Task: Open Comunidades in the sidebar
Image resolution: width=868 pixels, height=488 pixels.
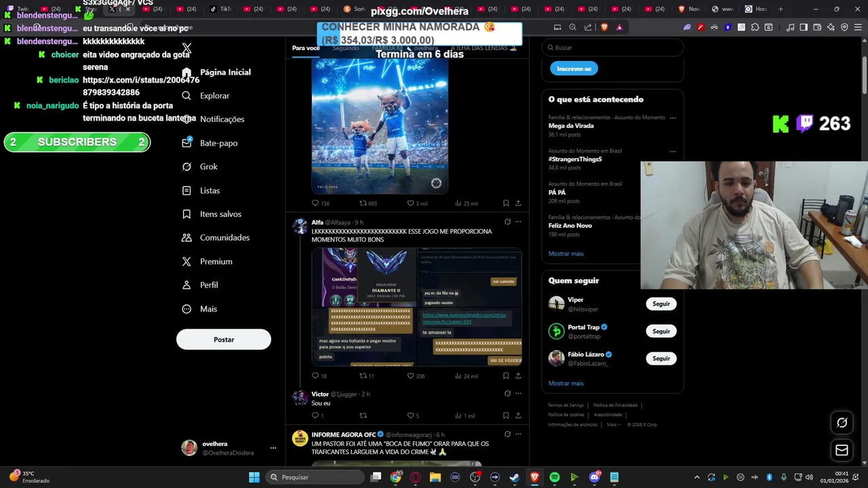Action: pos(216,238)
